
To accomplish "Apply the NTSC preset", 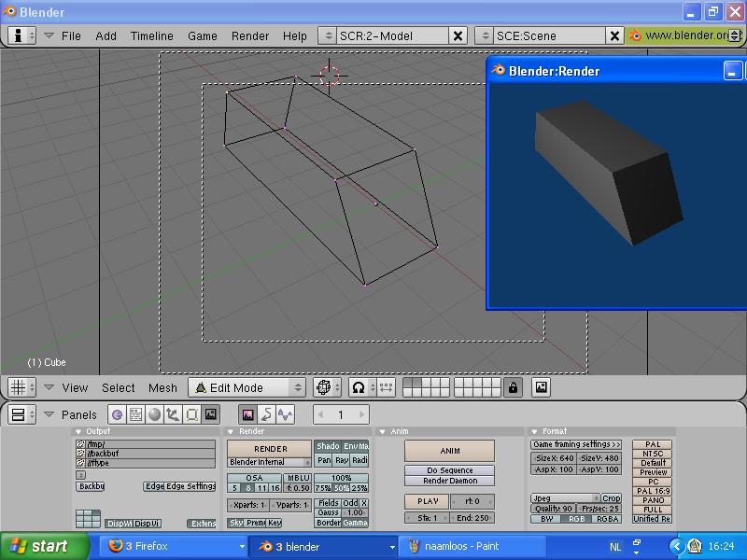I will 653,454.
